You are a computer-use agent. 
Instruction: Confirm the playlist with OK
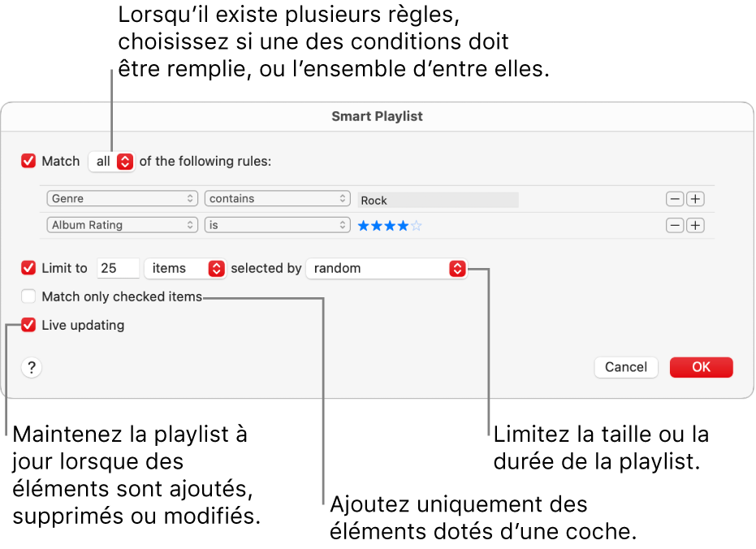click(x=701, y=367)
